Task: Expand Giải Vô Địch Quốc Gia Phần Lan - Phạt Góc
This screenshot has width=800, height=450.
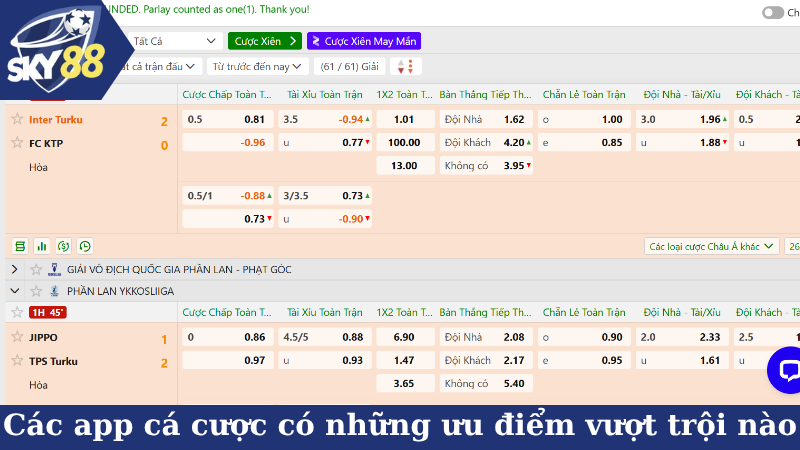Action: tap(16, 269)
